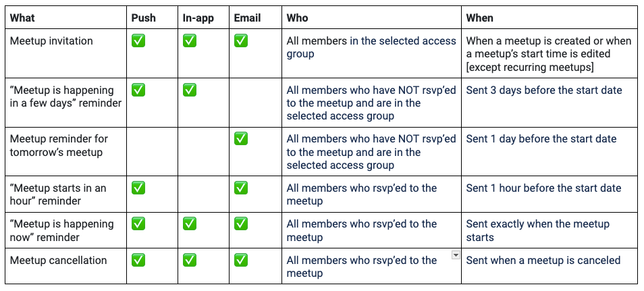Select the "When" column header

pyautogui.click(x=479, y=18)
